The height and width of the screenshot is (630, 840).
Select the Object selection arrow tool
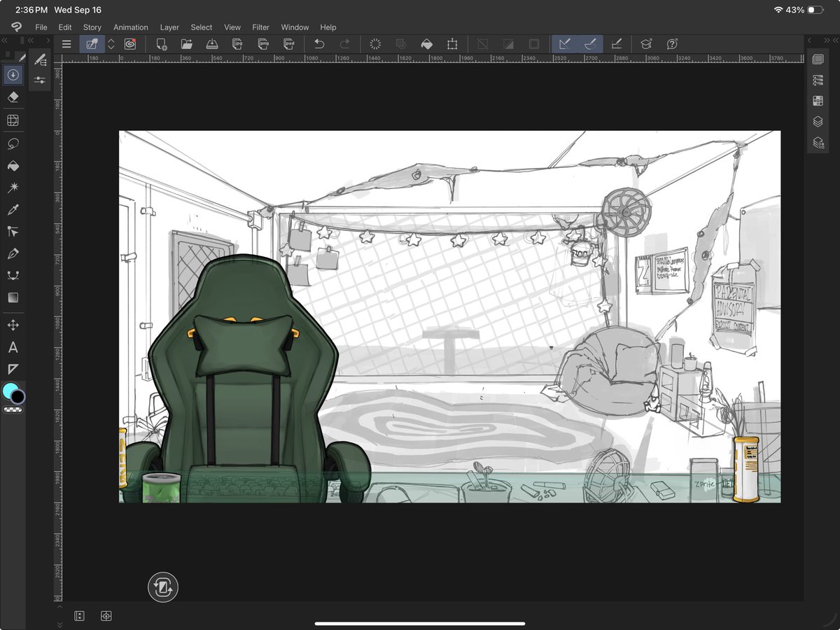click(x=13, y=231)
